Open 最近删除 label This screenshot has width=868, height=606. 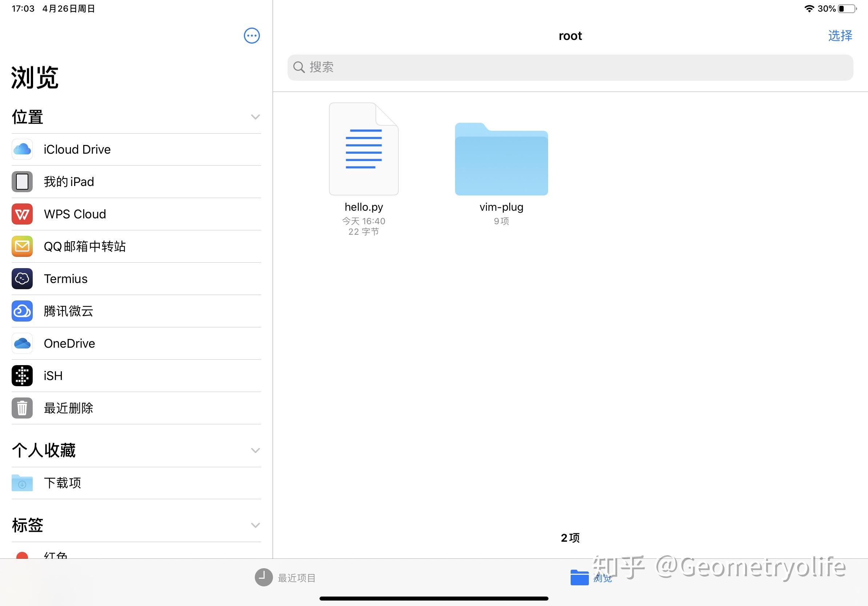(x=68, y=408)
